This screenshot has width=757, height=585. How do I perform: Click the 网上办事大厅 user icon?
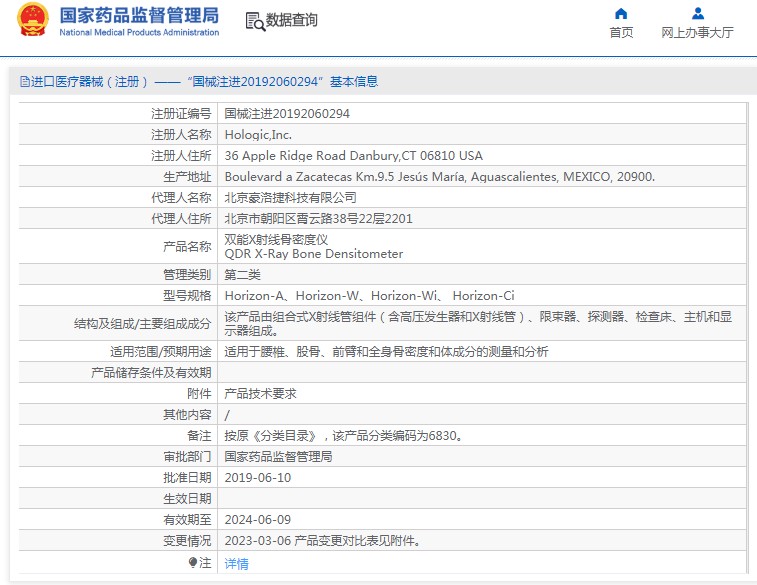[x=698, y=13]
